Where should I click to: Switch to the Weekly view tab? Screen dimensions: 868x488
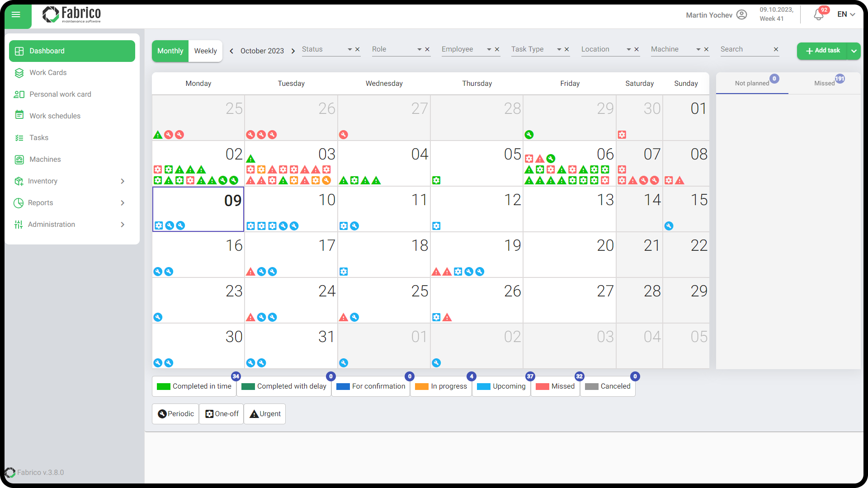coord(205,50)
